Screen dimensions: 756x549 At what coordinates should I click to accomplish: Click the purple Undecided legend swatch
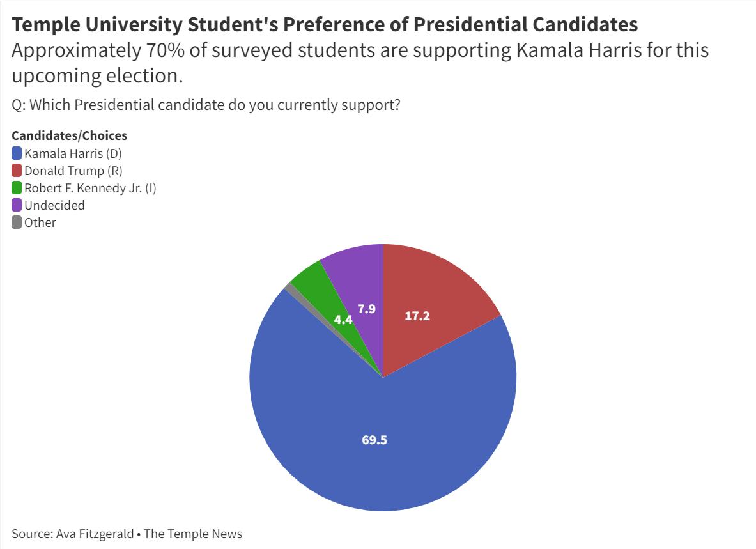point(17,205)
